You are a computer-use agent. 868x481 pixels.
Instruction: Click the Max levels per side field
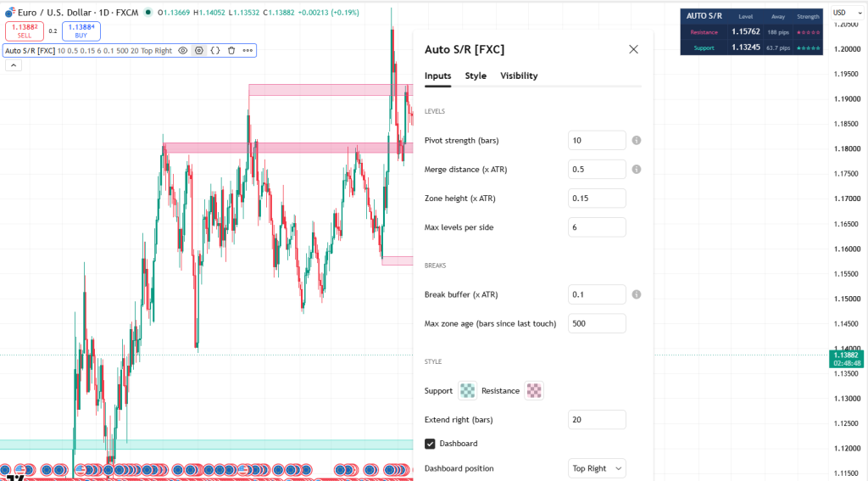(x=597, y=227)
